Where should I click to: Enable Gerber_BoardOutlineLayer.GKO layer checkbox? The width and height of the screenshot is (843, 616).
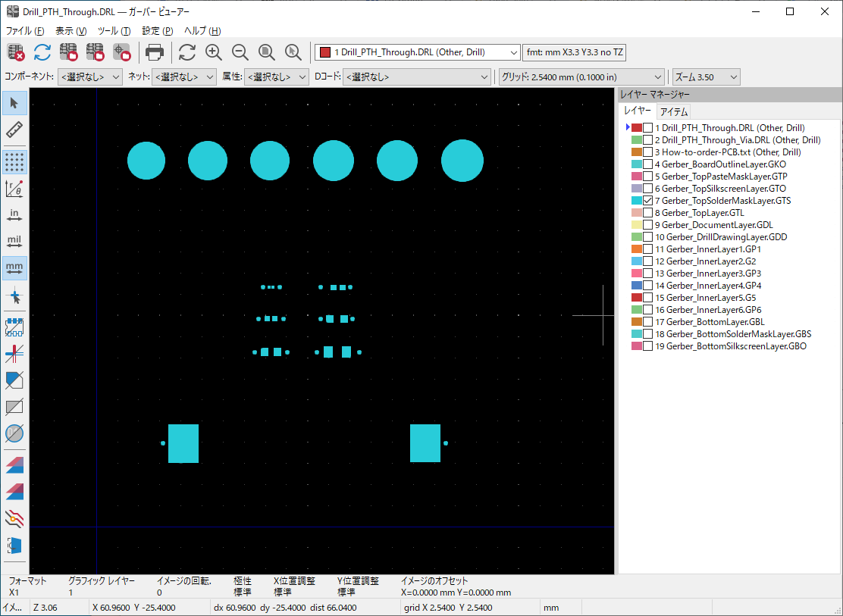[x=647, y=164]
